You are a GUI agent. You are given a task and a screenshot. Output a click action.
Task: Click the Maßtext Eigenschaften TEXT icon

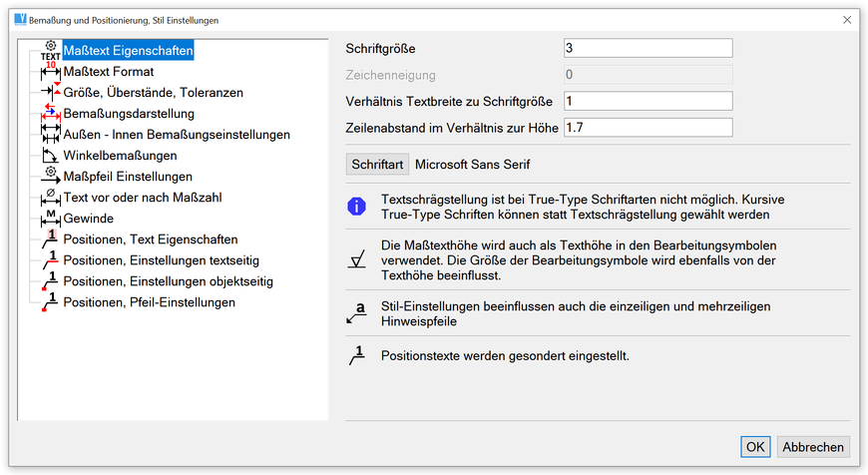pos(50,51)
